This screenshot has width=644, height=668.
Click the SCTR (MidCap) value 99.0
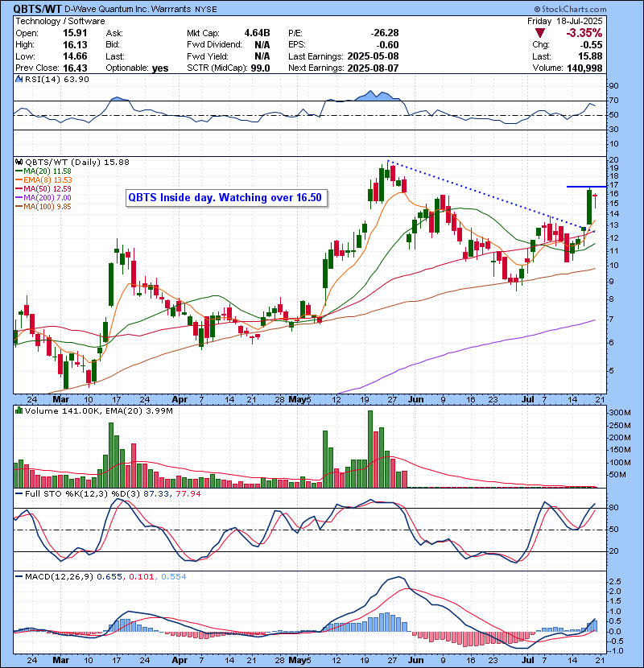click(260, 68)
